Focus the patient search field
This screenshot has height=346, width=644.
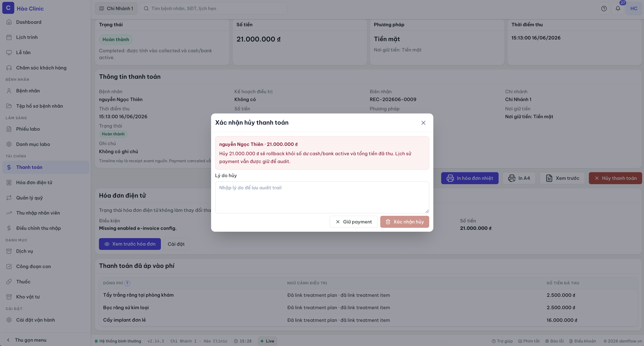(x=213, y=8)
